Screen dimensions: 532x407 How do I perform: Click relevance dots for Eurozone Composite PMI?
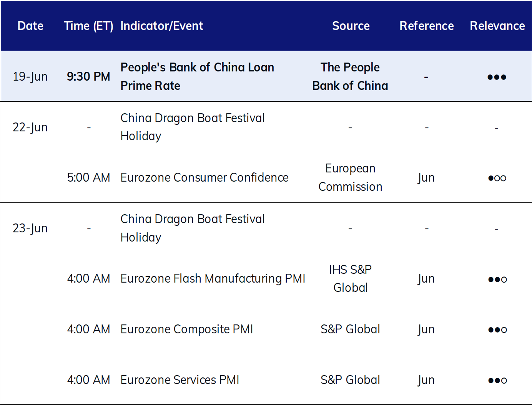point(497,330)
